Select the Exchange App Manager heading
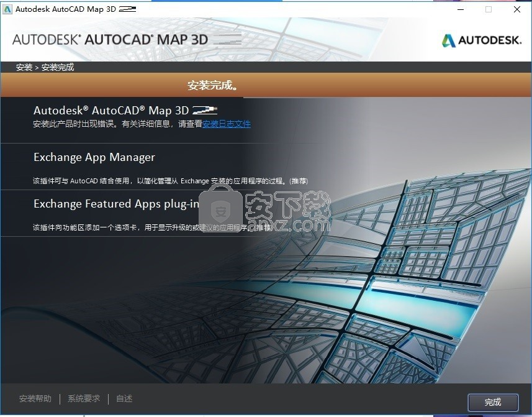The image size is (532, 417). 94,158
